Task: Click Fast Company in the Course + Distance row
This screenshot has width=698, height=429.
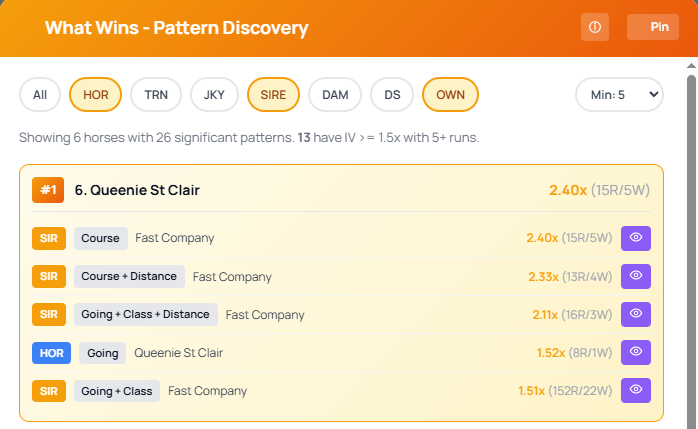Action: [232, 277]
